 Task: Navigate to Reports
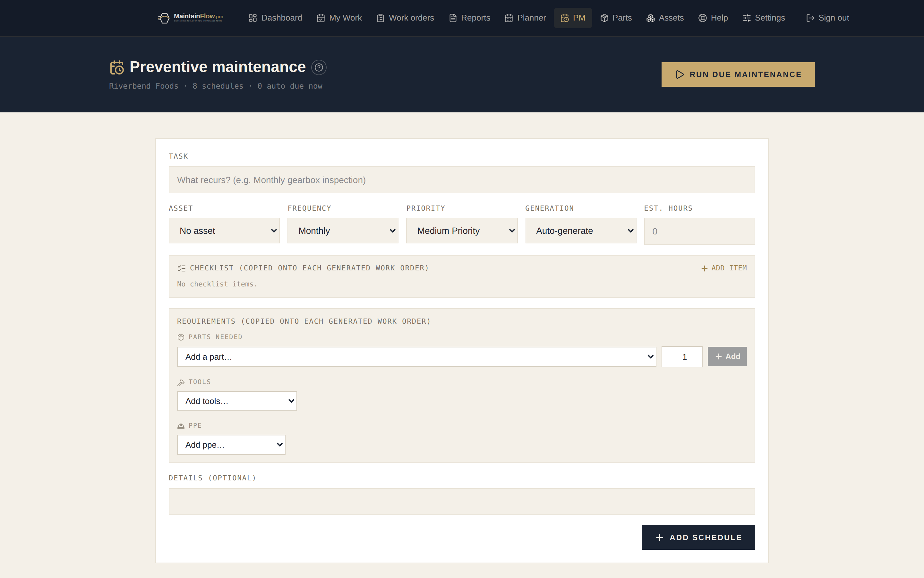pos(469,18)
